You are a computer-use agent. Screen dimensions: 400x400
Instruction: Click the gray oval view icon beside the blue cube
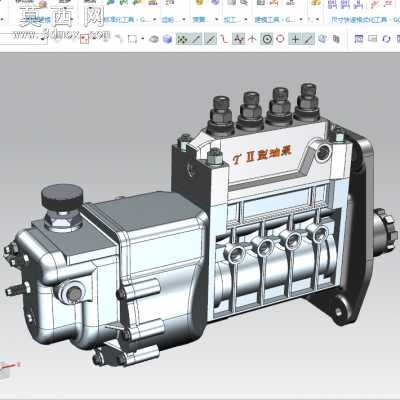click(153, 39)
